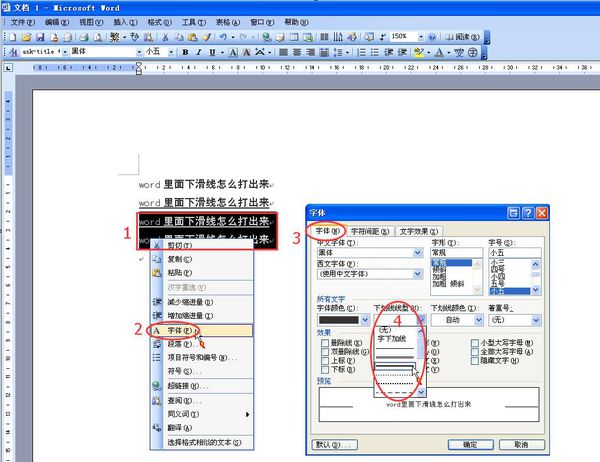Viewport: 600px width, 462px height.
Task: Click the 默认 default button
Action: coord(335,445)
